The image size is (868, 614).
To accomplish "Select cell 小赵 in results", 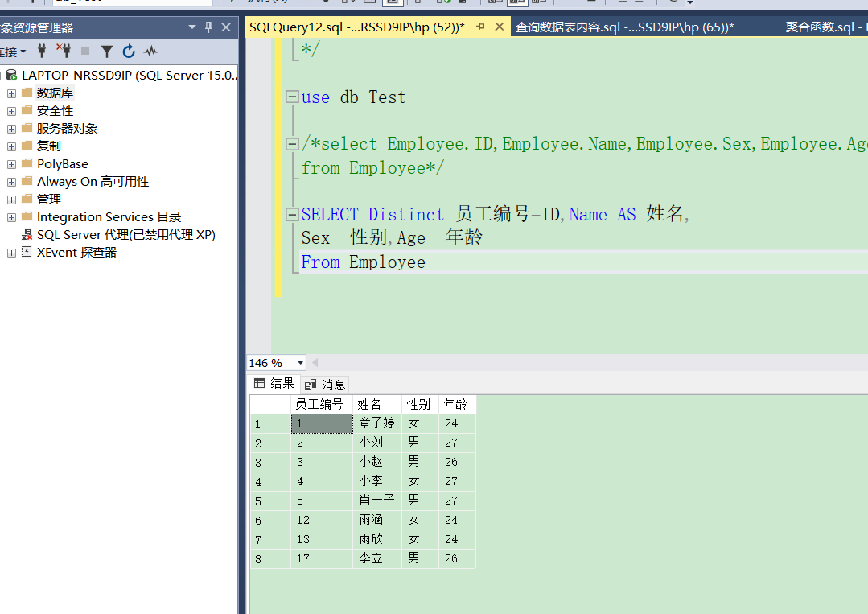I will (377, 462).
